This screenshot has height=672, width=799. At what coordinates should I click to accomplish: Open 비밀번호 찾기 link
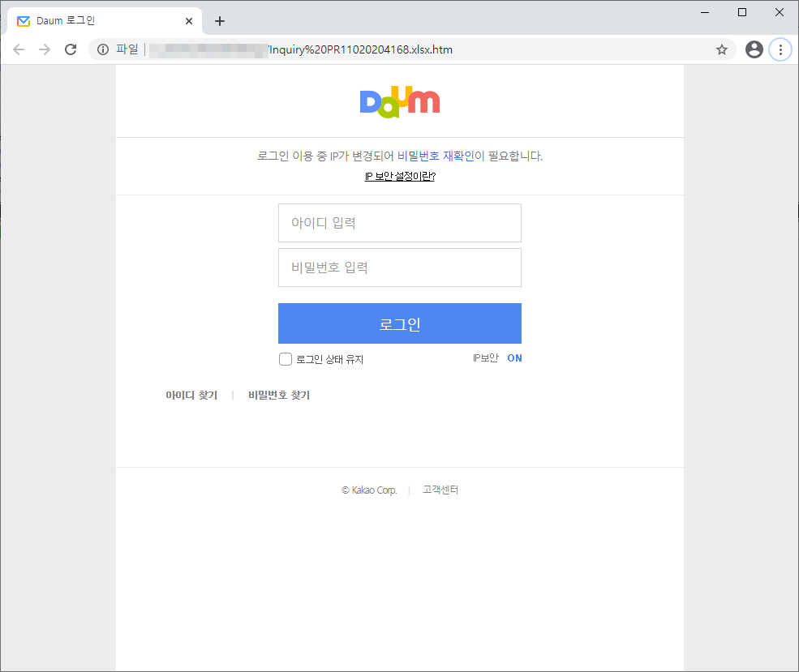(279, 395)
